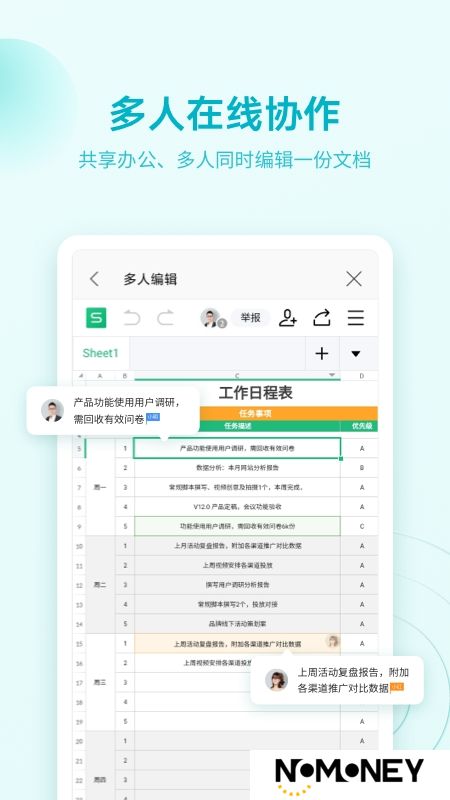Select priority cell C in row 9

pyautogui.click(x=361, y=526)
